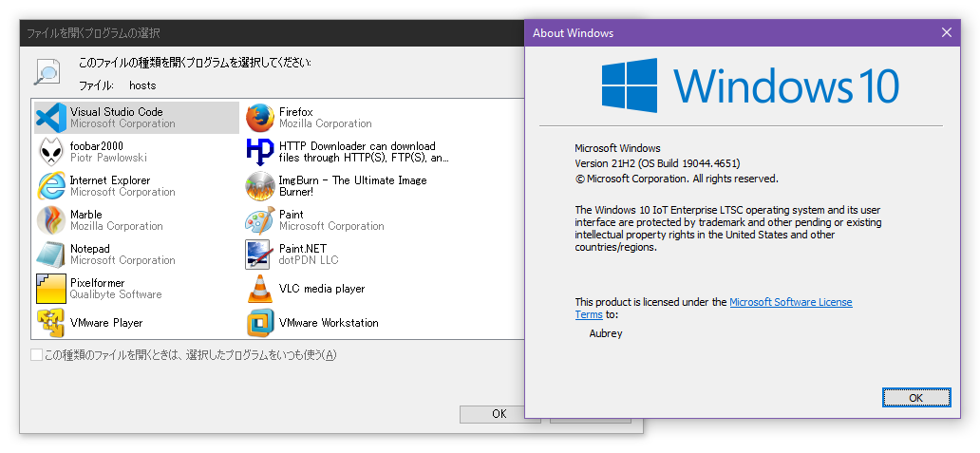
Task: Click the 'Qualibyte Software' publisher text
Action: (x=116, y=294)
